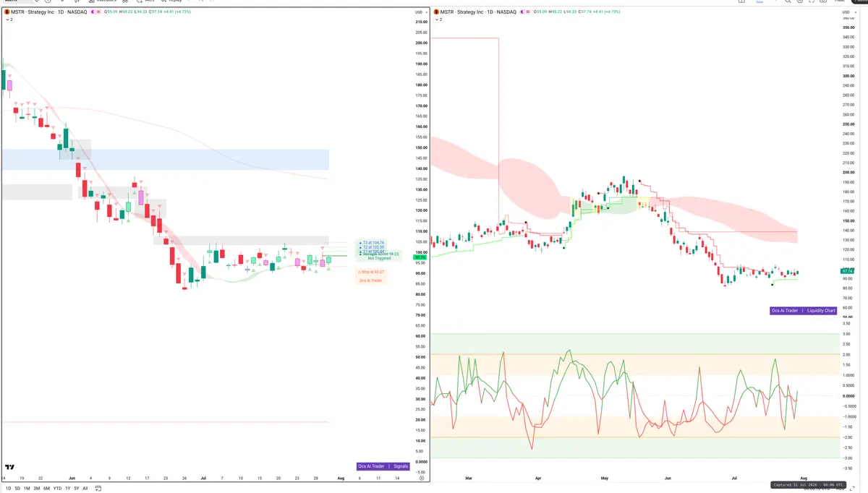Click the green 97.74 price tag on left axis
The height and width of the screenshot is (493, 868).
click(x=420, y=257)
